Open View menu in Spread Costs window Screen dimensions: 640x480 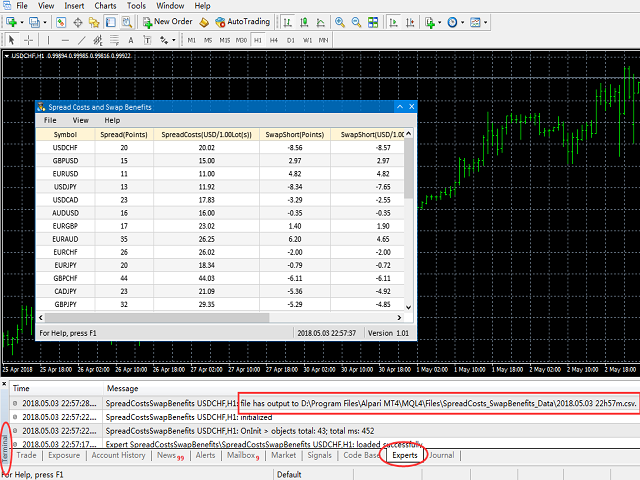point(80,120)
